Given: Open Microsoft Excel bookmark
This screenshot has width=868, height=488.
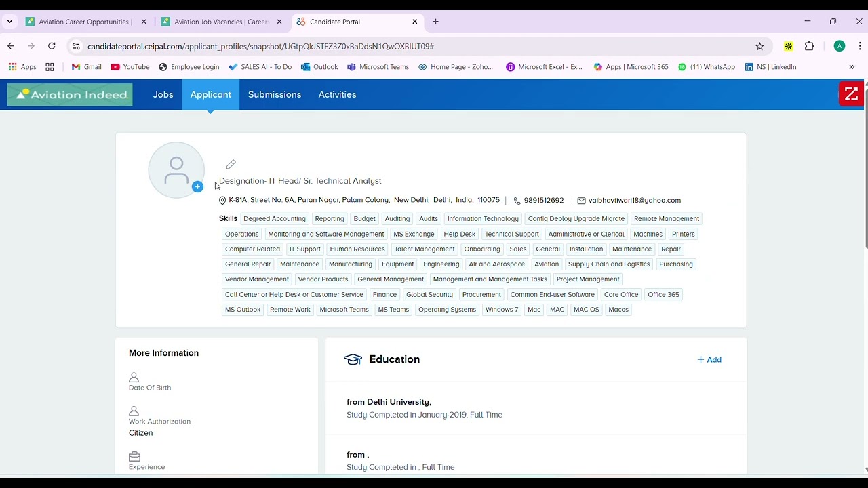Looking at the screenshot, I should [544, 67].
